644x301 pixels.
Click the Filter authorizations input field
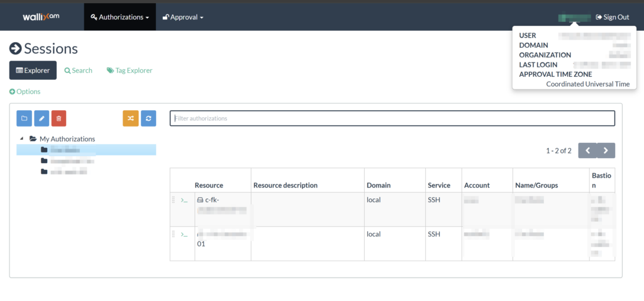point(392,118)
